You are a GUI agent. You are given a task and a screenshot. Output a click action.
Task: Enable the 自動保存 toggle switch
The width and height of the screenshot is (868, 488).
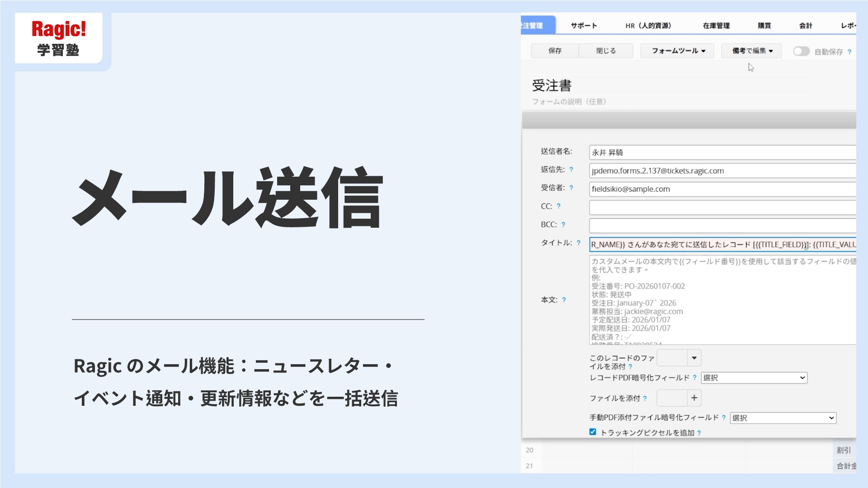pyautogui.click(x=801, y=51)
